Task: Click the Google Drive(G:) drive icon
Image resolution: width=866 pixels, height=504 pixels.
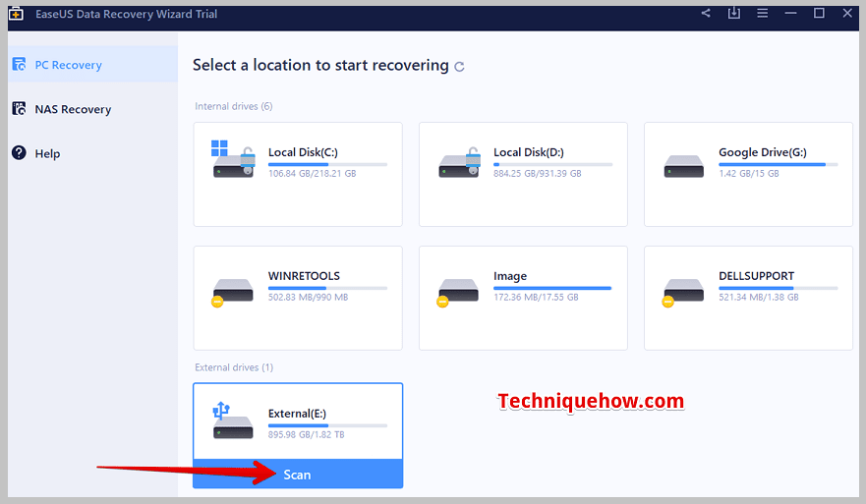Action: pos(684,166)
